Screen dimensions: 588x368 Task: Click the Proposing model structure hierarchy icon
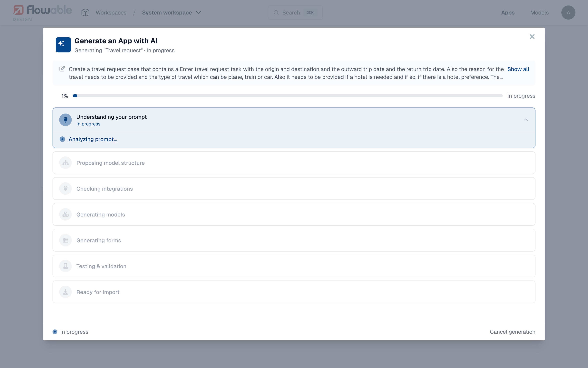(65, 163)
